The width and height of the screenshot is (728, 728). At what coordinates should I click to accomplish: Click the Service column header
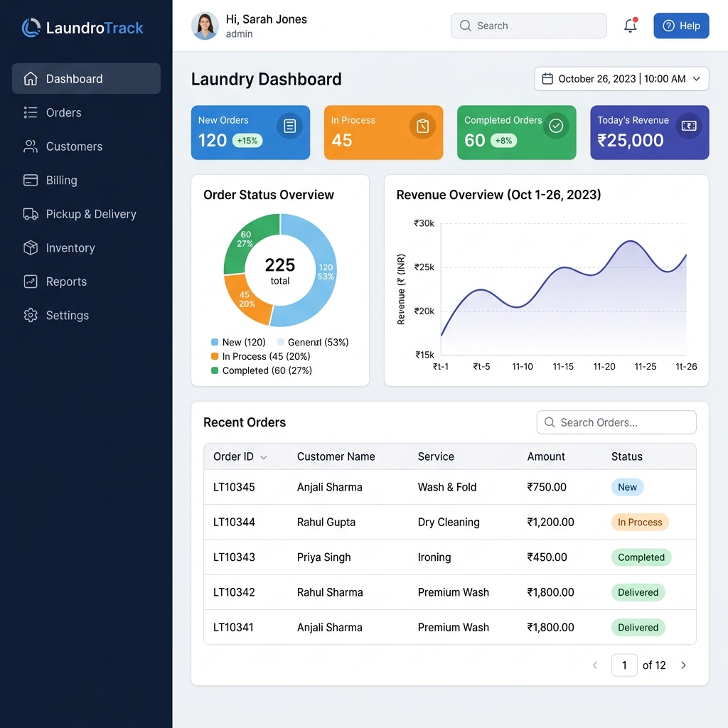[436, 456]
